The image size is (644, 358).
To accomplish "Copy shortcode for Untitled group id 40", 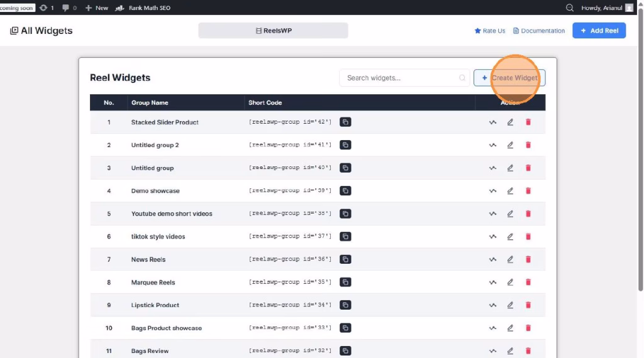I will coord(345,168).
